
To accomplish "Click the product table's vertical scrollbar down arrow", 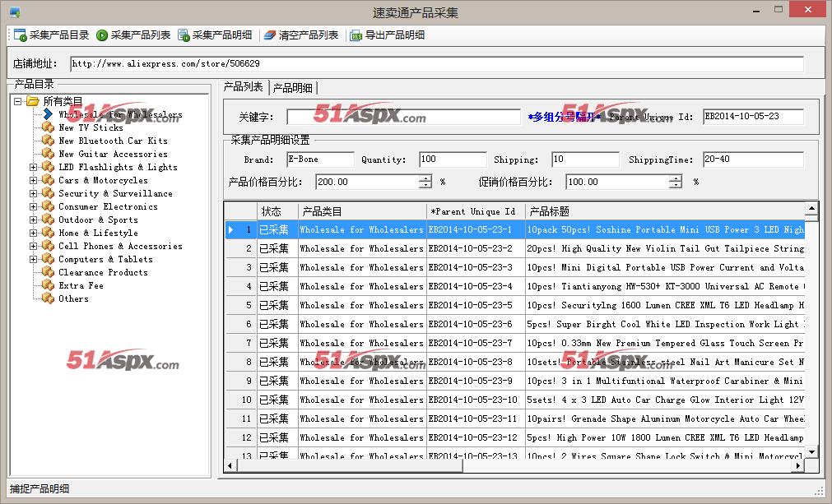I will pos(811,451).
